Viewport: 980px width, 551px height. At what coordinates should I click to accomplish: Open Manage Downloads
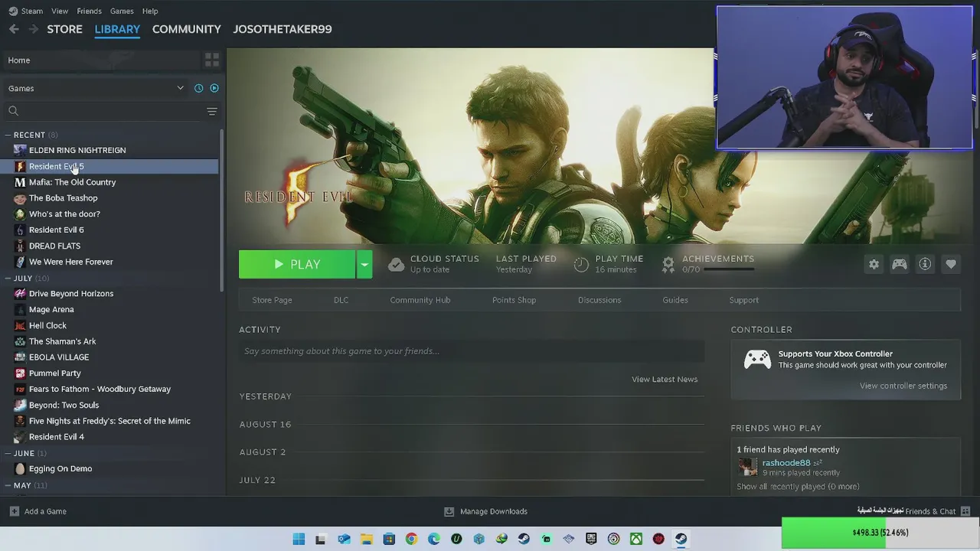click(485, 511)
